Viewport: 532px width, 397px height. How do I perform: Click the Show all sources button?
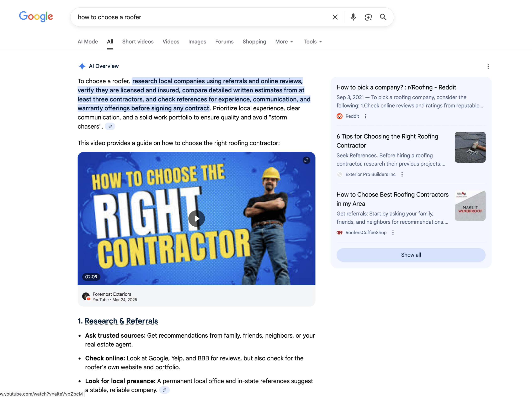click(411, 255)
